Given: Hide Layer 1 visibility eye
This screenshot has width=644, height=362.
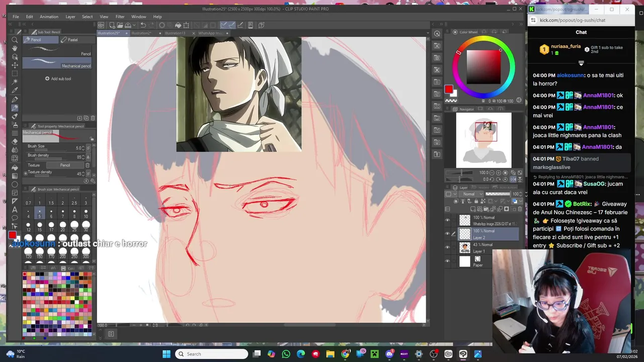Looking at the screenshot, I should click(447, 247).
